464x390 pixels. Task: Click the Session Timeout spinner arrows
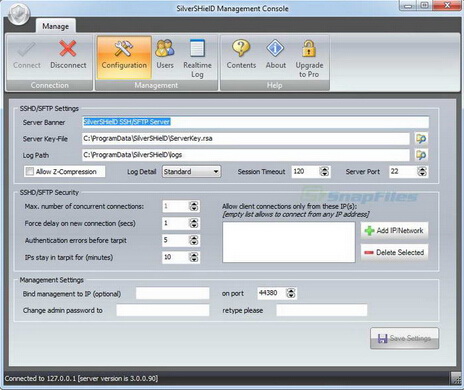pos(324,172)
